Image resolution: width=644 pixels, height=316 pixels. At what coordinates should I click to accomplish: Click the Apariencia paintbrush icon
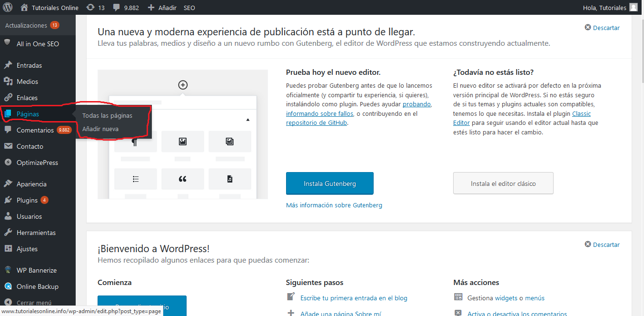coord(8,184)
